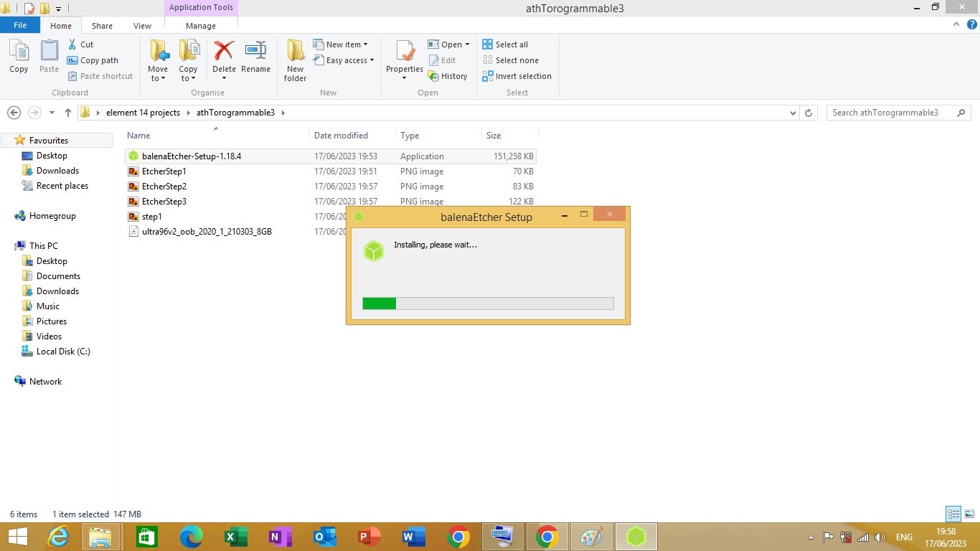Click the Up arrow to go to parent folder
The height and width of the screenshot is (551, 980).
68,113
